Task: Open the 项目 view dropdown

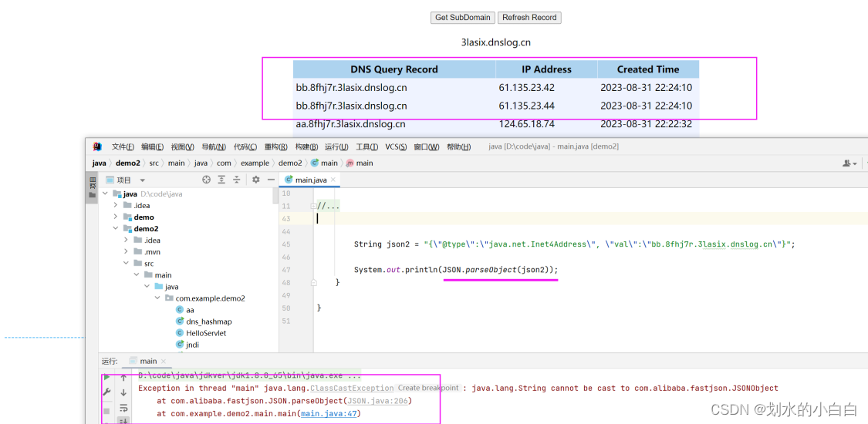Action: tap(142, 180)
